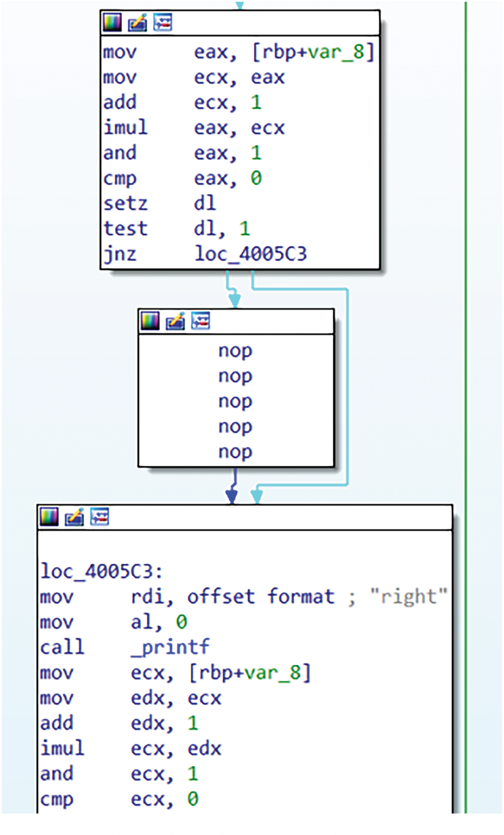Screen dimensions: 504x835
Task: Click the dark blue arrowhead entering the bottom block
Action: [232, 497]
